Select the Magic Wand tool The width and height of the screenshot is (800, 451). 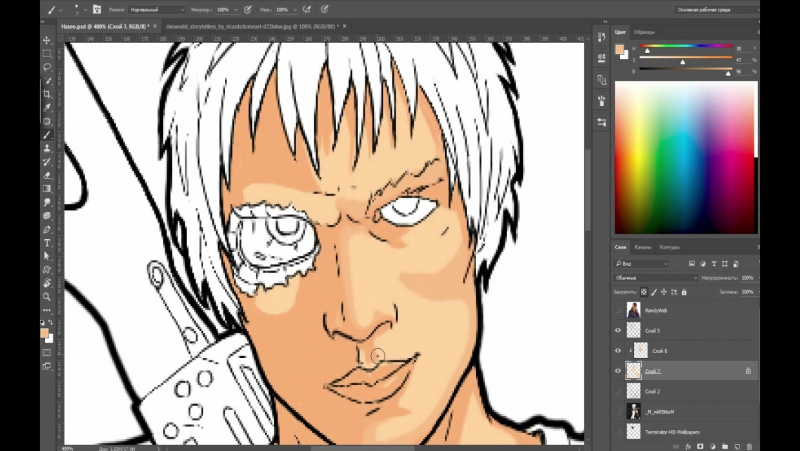47,81
